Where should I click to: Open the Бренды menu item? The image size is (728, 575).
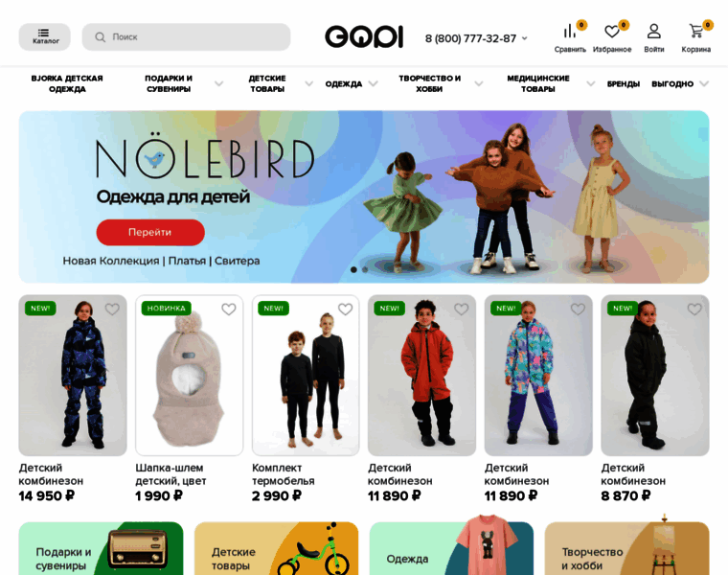[623, 83]
